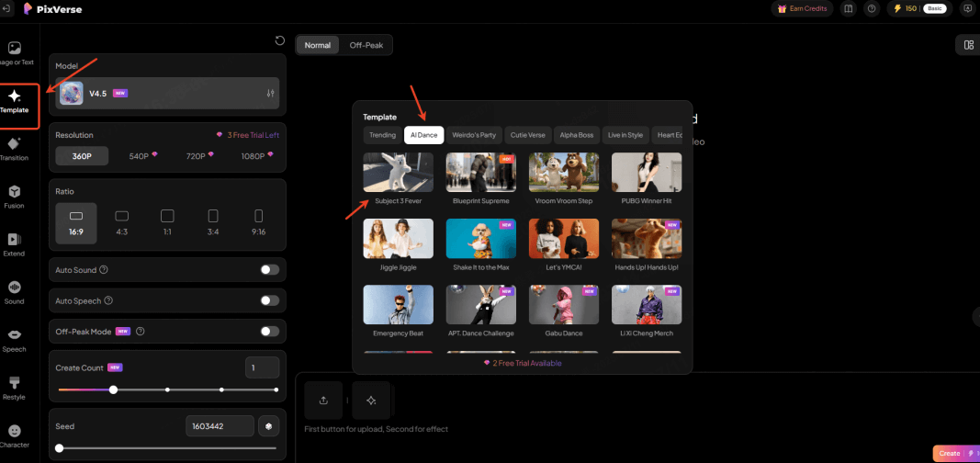Select 720P resolution
This screenshot has height=463, width=980.
pos(200,156)
